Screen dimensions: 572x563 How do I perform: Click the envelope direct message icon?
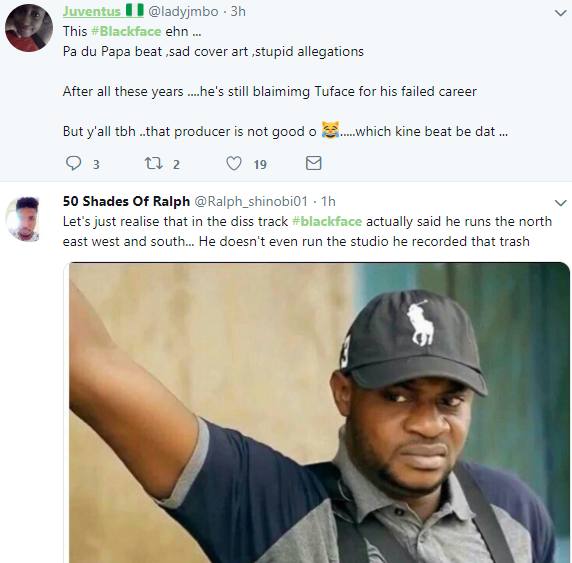tap(313, 163)
